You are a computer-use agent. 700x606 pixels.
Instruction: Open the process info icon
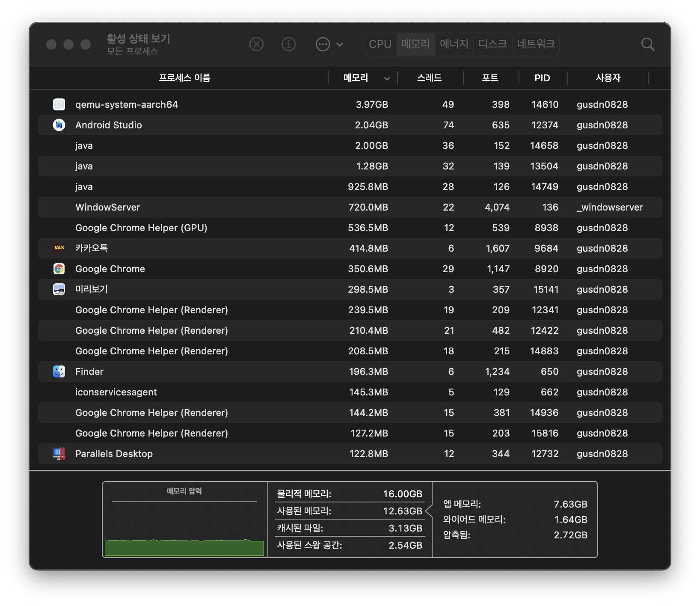tap(289, 44)
